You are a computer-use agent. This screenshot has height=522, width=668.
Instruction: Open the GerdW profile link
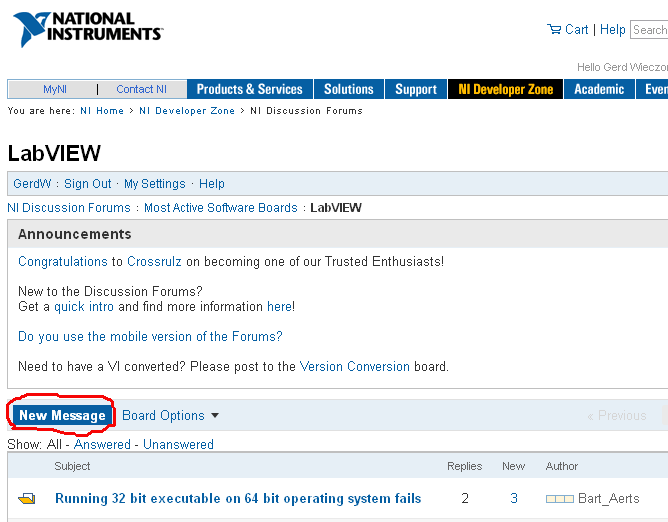[32, 184]
